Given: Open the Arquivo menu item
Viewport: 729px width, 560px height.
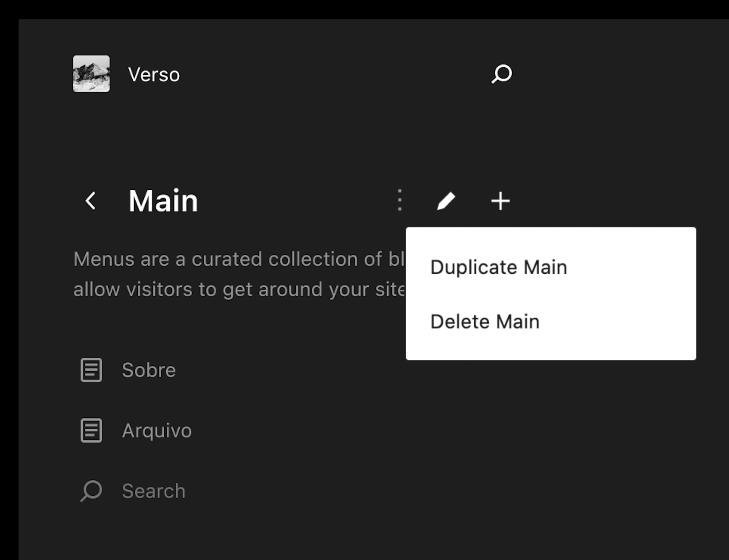Looking at the screenshot, I should (x=157, y=430).
